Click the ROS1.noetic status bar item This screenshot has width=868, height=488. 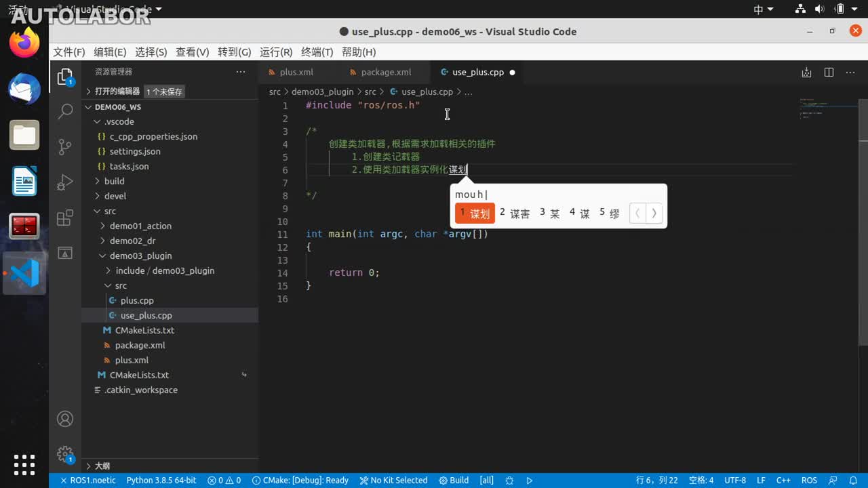[x=88, y=480]
